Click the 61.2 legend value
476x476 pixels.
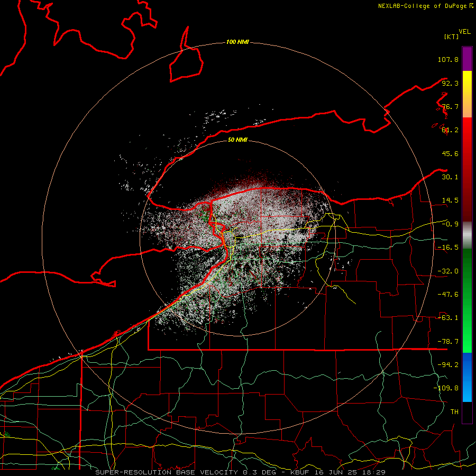coord(450,130)
